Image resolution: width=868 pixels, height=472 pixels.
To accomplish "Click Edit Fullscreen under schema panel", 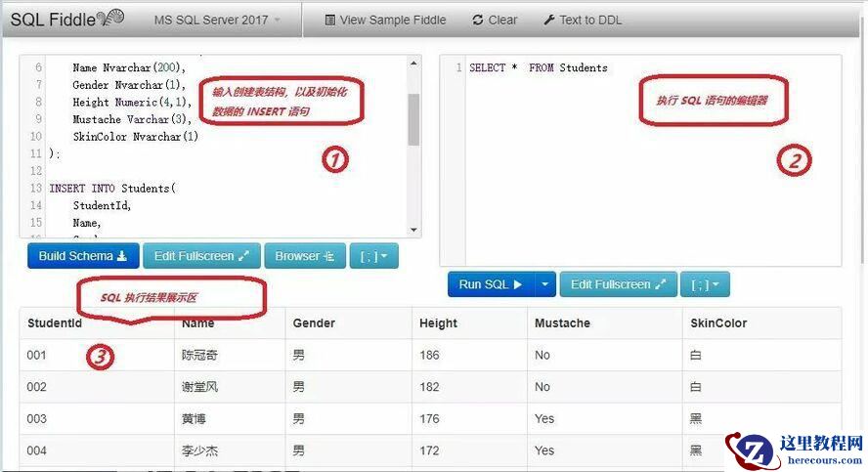I will point(201,256).
